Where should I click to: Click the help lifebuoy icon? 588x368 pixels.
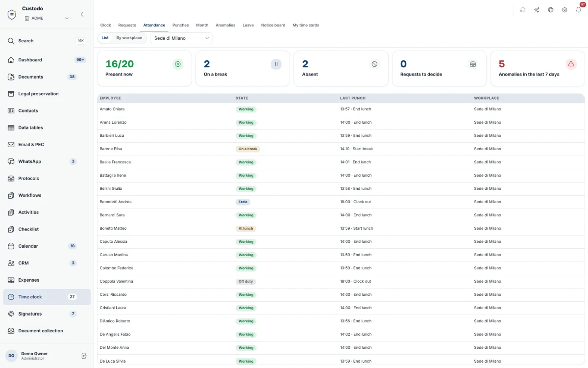pyautogui.click(x=551, y=10)
